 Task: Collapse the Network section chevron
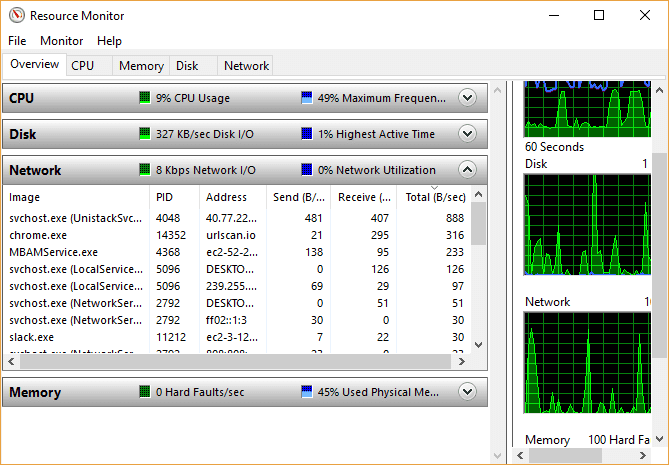pyautogui.click(x=466, y=170)
